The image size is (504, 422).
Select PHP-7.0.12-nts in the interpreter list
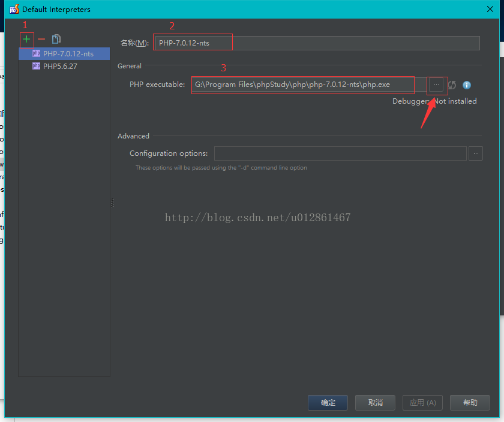coord(68,54)
